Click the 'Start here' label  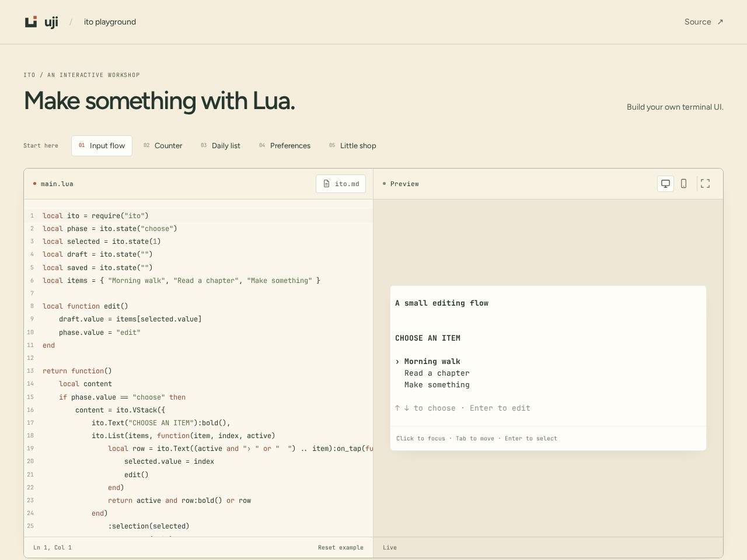(41, 146)
